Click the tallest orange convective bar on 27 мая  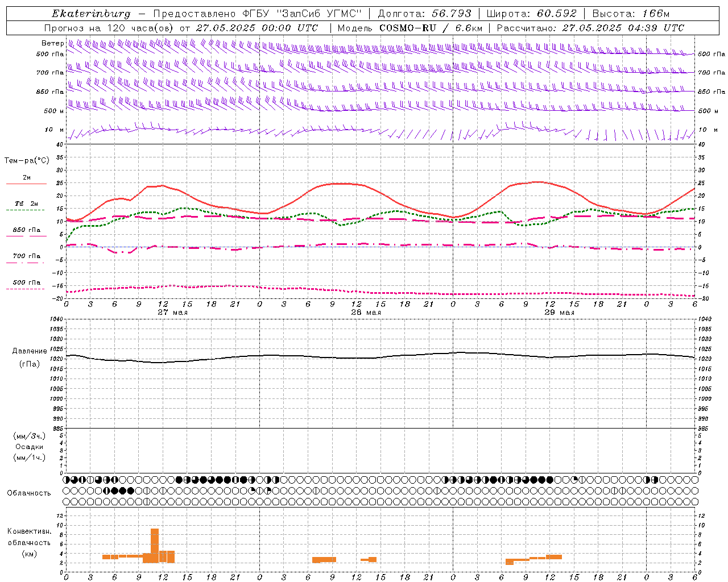click(155, 546)
